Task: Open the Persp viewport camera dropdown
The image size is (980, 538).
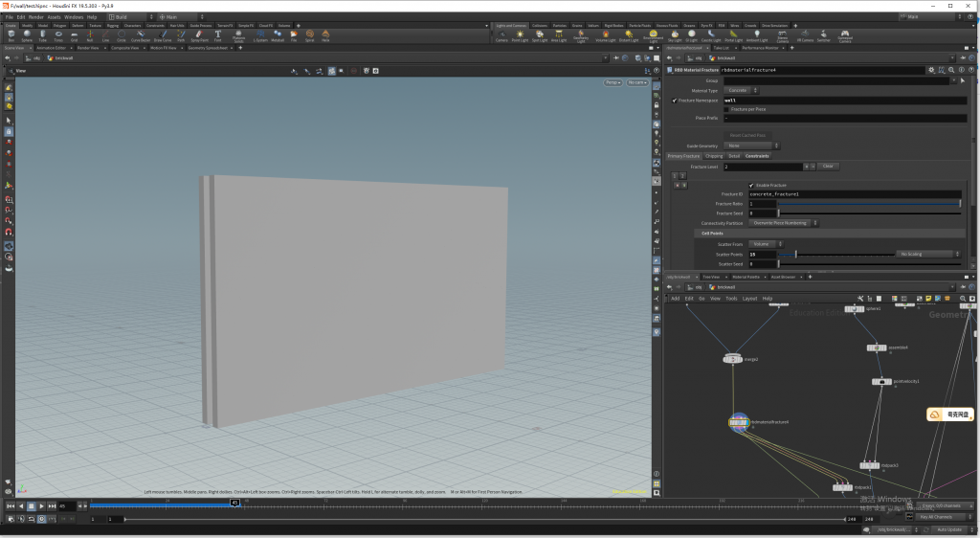Action: click(x=612, y=82)
